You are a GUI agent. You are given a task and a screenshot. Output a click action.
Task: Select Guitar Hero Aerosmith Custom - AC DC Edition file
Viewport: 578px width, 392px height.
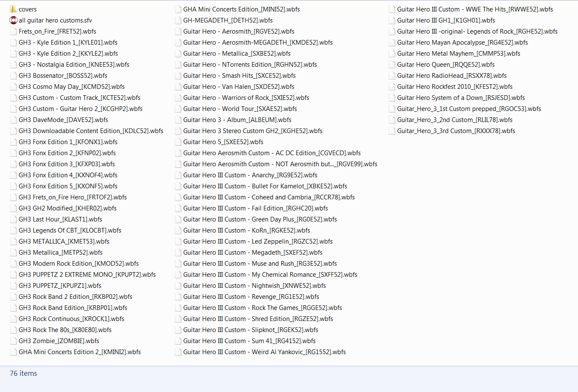coord(272,153)
